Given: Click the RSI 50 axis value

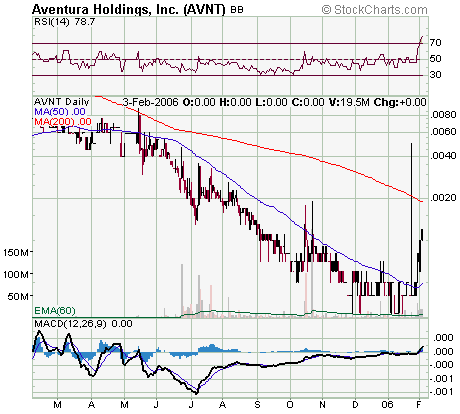Looking at the screenshot, I should pos(436,59).
